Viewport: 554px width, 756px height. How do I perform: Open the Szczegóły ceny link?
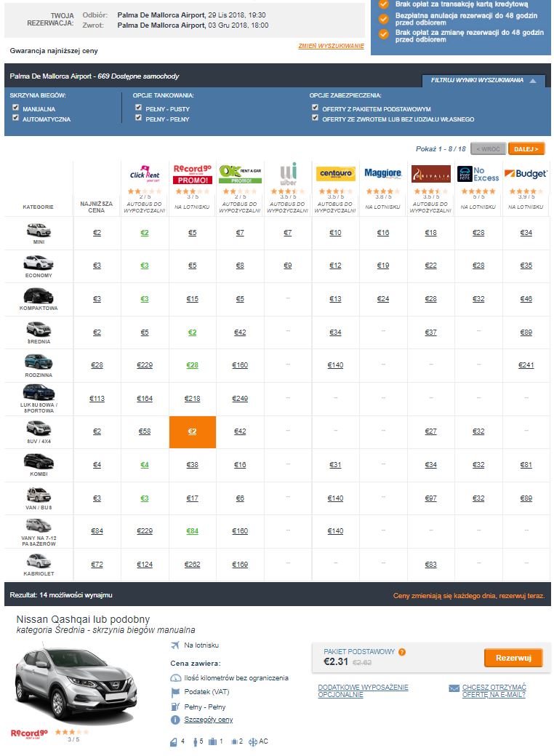click(209, 720)
